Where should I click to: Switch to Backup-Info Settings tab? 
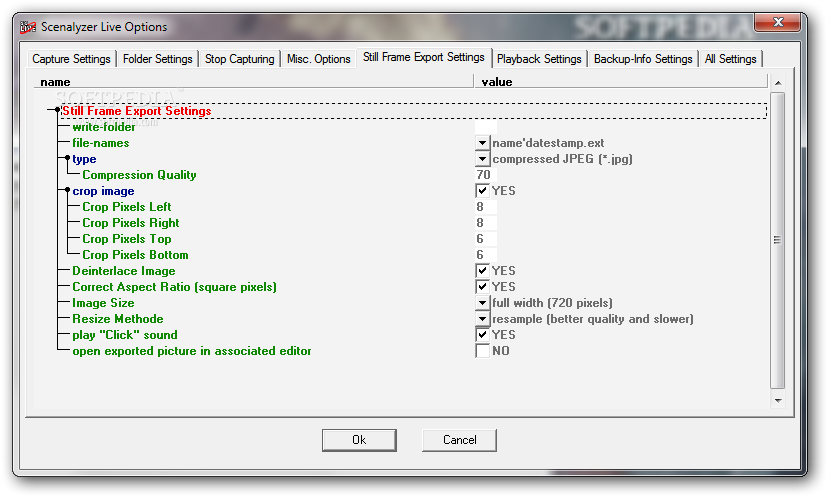643,59
